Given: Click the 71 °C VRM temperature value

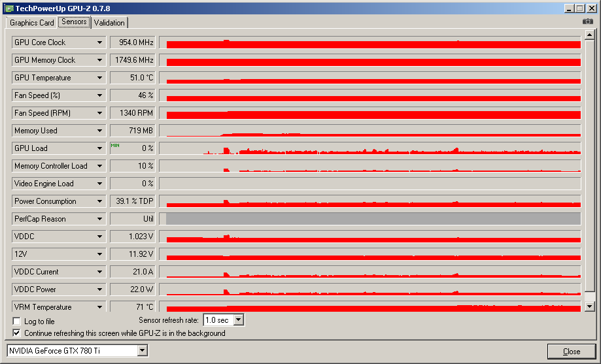Looking at the screenshot, I should (x=132, y=306).
